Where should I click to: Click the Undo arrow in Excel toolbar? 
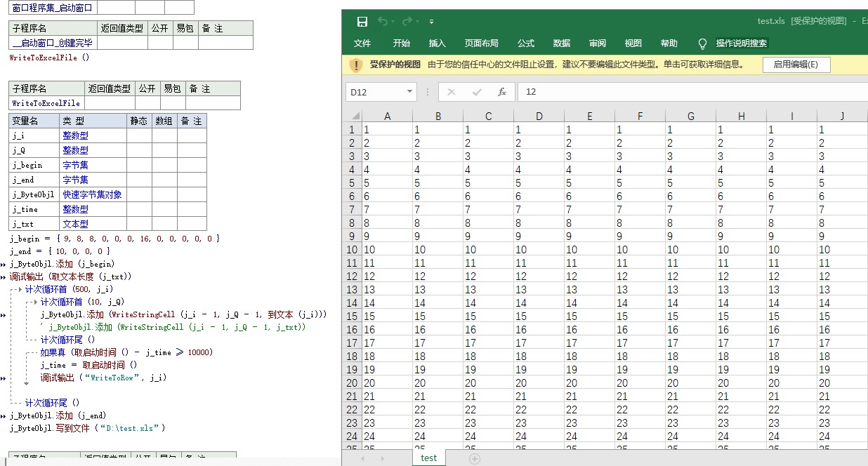click(383, 21)
